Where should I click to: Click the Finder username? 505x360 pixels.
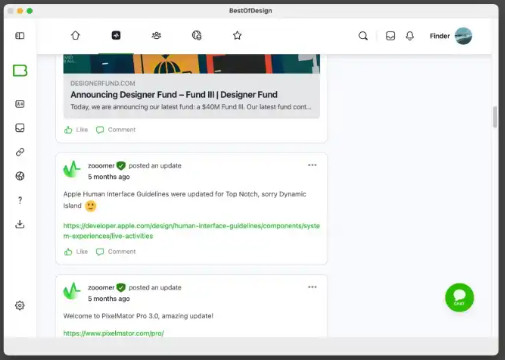tap(440, 36)
